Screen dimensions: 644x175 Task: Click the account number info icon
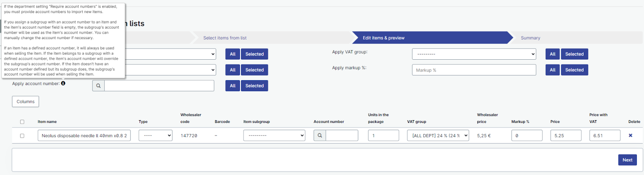click(x=63, y=83)
